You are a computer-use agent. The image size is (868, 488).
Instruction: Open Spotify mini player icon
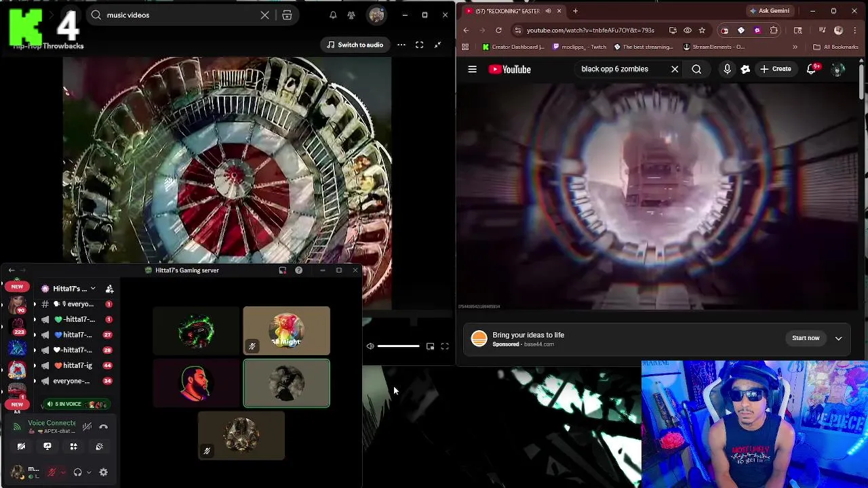430,346
